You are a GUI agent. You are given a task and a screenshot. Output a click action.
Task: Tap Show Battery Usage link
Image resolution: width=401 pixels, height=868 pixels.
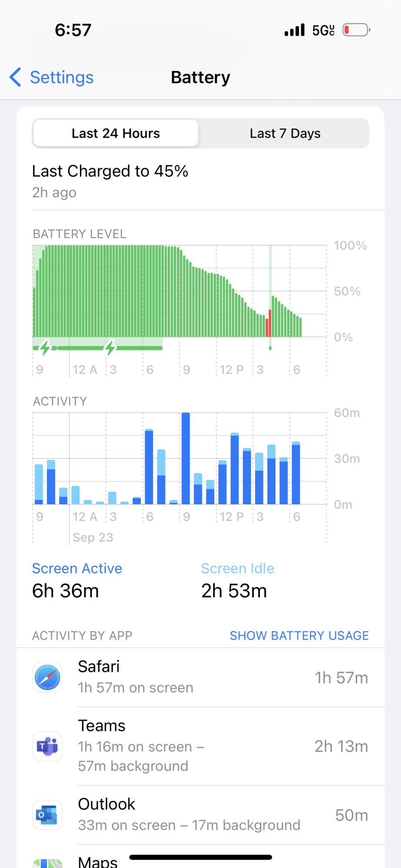(299, 635)
